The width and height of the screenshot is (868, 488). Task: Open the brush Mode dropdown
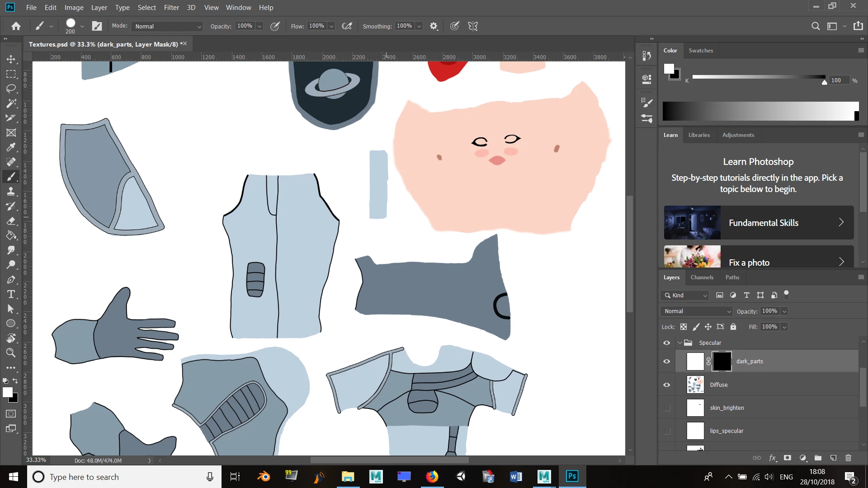tap(167, 26)
